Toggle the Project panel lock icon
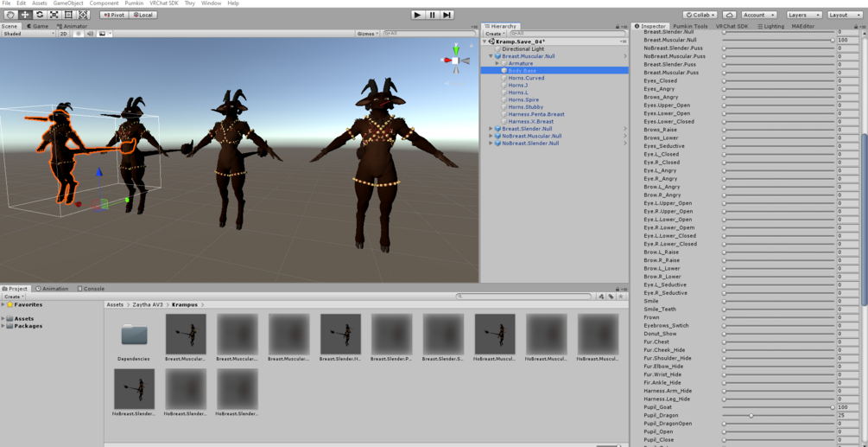 (x=618, y=289)
